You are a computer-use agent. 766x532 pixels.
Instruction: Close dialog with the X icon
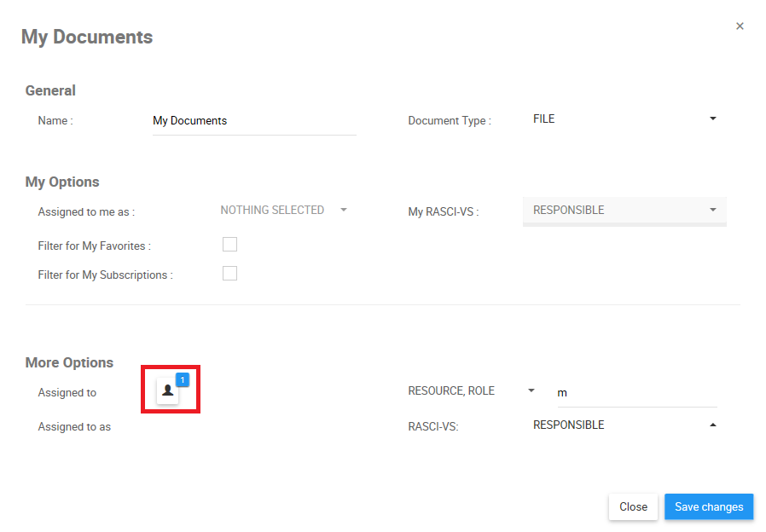pos(740,26)
